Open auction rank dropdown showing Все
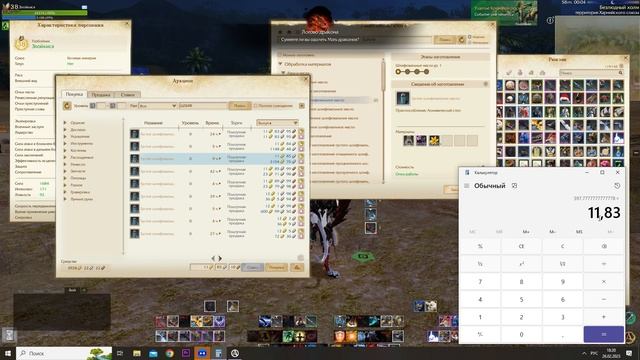This screenshot has width=640, height=360. coord(158,106)
